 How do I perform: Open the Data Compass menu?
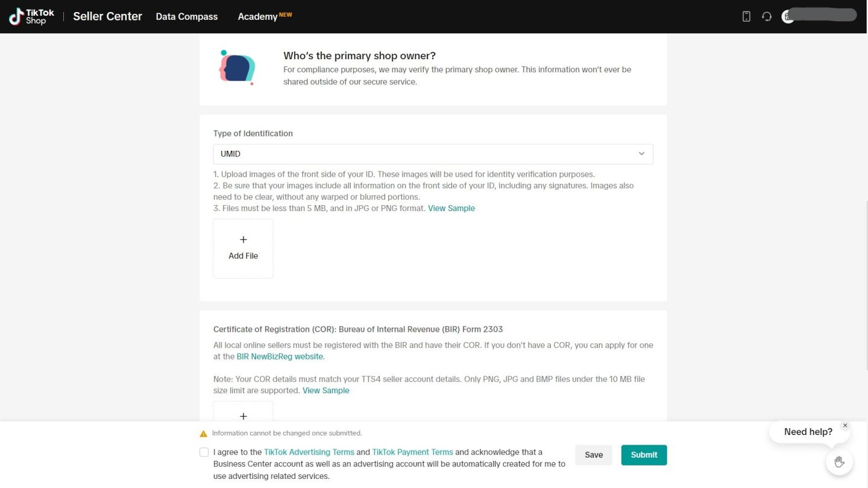click(x=187, y=16)
